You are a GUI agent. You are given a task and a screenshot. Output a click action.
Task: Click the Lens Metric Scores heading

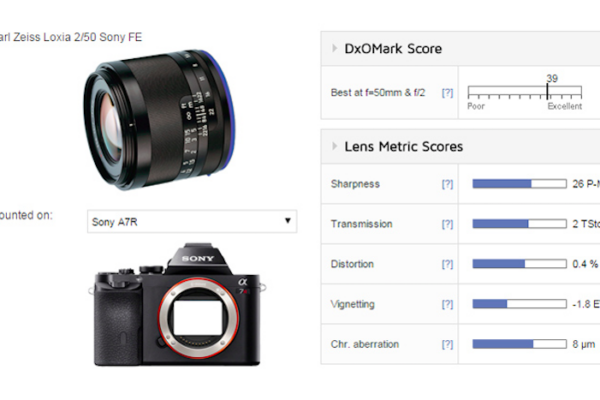tap(404, 147)
